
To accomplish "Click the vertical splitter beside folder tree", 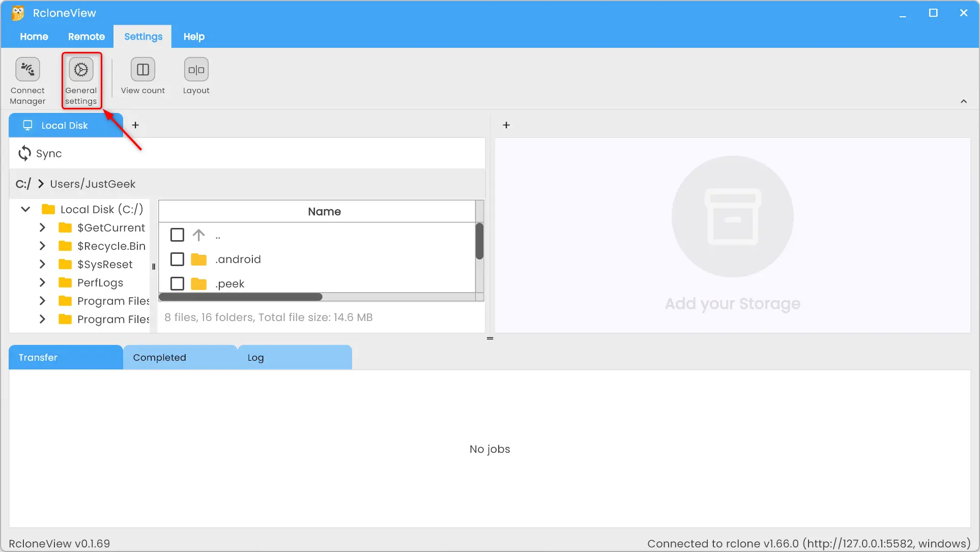I will [154, 267].
